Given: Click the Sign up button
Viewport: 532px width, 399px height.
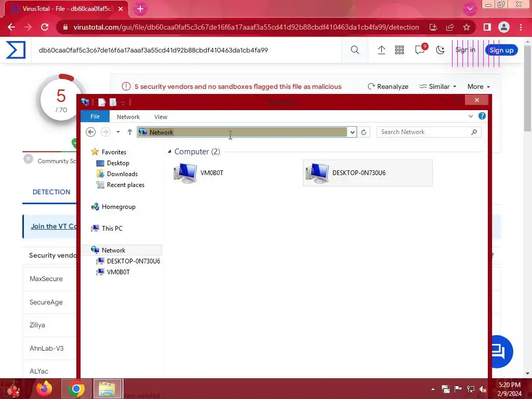Looking at the screenshot, I should click(x=501, y=50).
